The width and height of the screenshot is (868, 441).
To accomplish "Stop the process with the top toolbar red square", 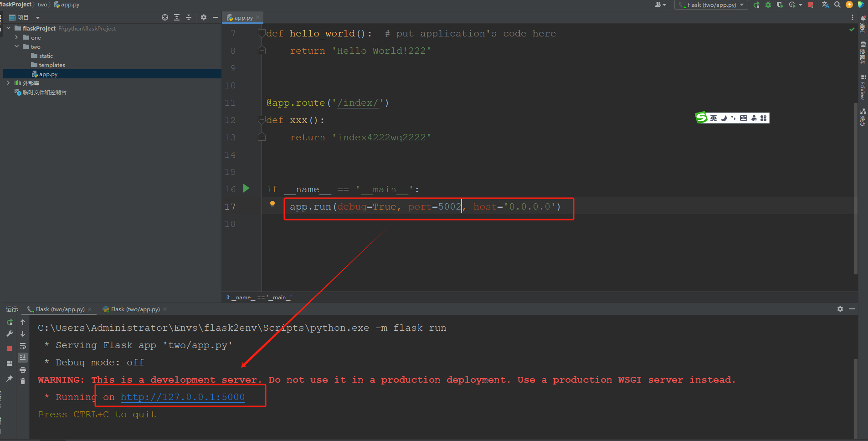I will click(x=811, y=5).
